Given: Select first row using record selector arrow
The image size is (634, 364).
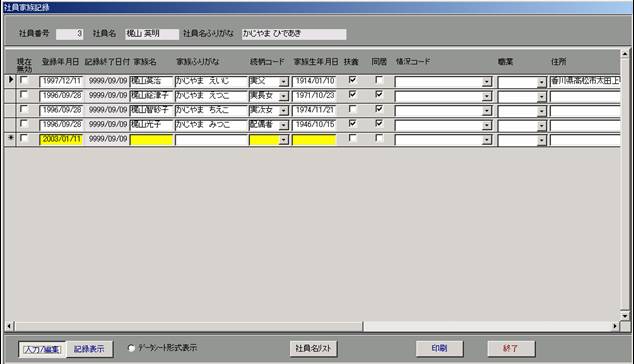Looking at the screenshot, I should click(11, 80).
